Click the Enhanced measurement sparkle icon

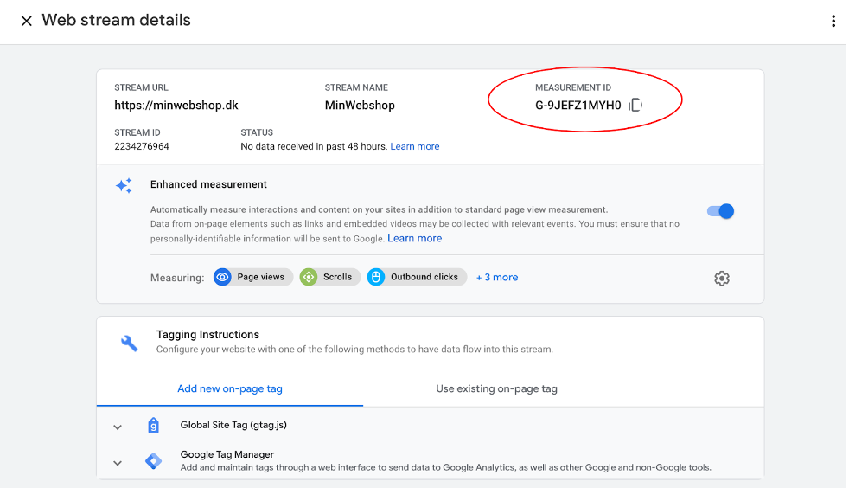point(124,185)
